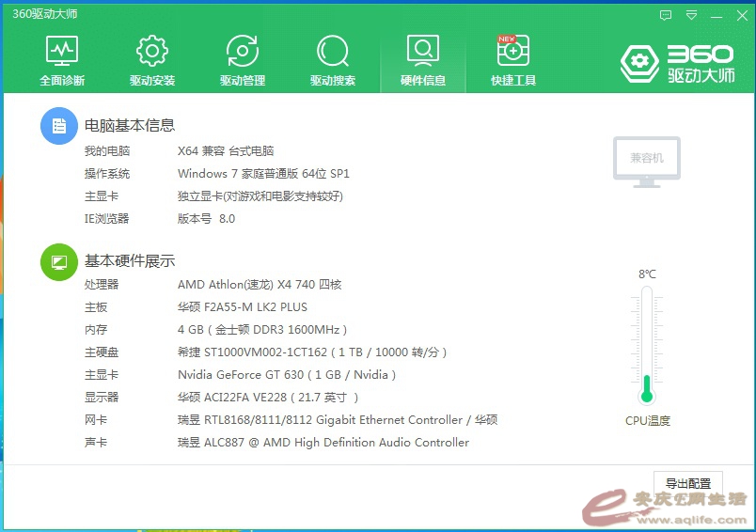756x532 pixels.
Task: Click the CPU温度 thermometer gauge
Action: click(647, 344)
